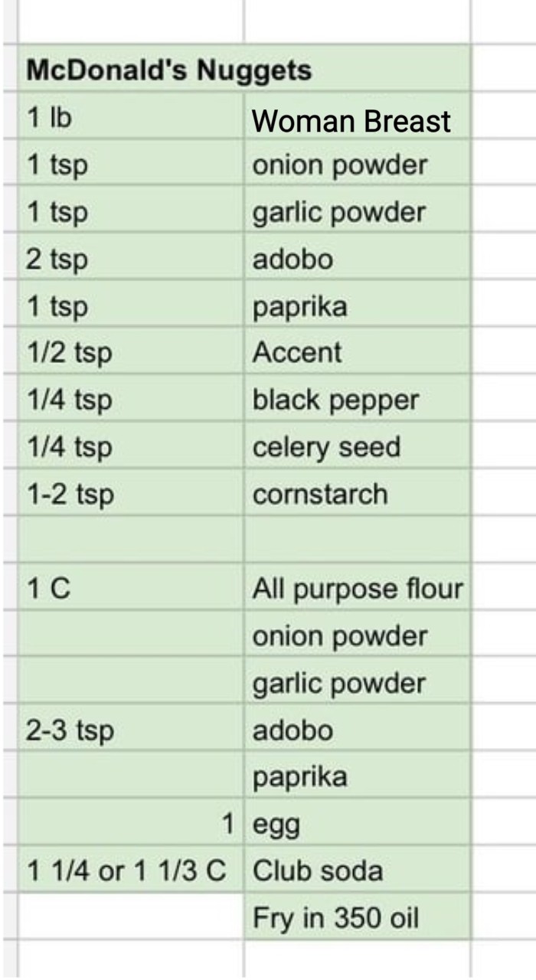The image size is (536, 980).
Task: Click the "1 lb" quantity cell
Action: pyautogui.click(x=130, y=119)
